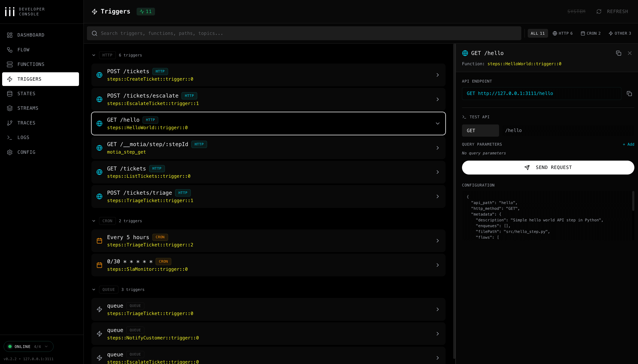Viewport: 638px width, 364px height.
Task: Open the Logs terminal icon
Action: [10, 137]
